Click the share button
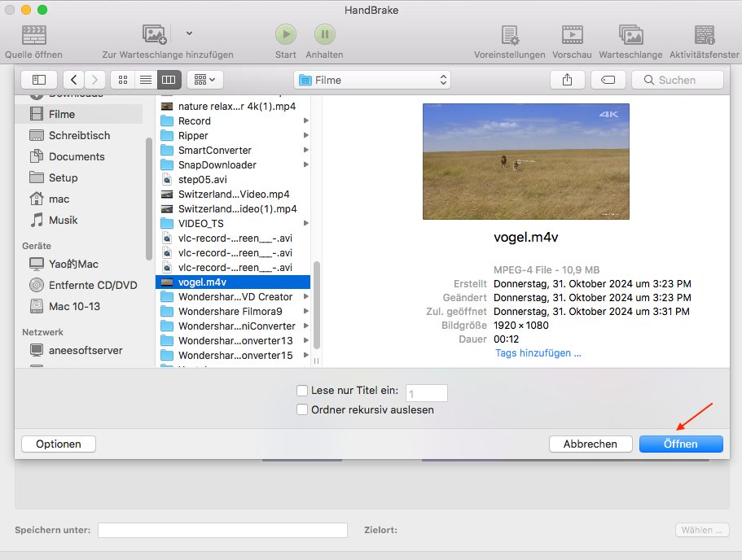Image resolution: width=742 pixels, height=560 pixels. (x=568, y=80)
